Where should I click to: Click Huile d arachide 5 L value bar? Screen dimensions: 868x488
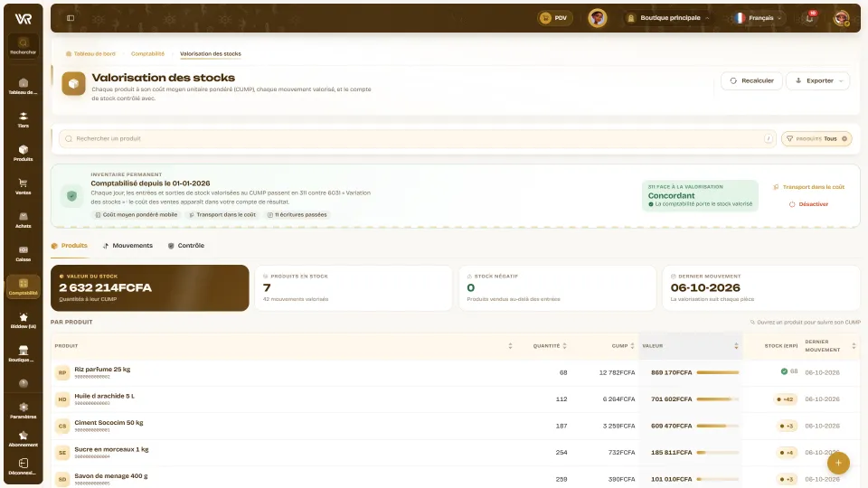tap(717, 399)
